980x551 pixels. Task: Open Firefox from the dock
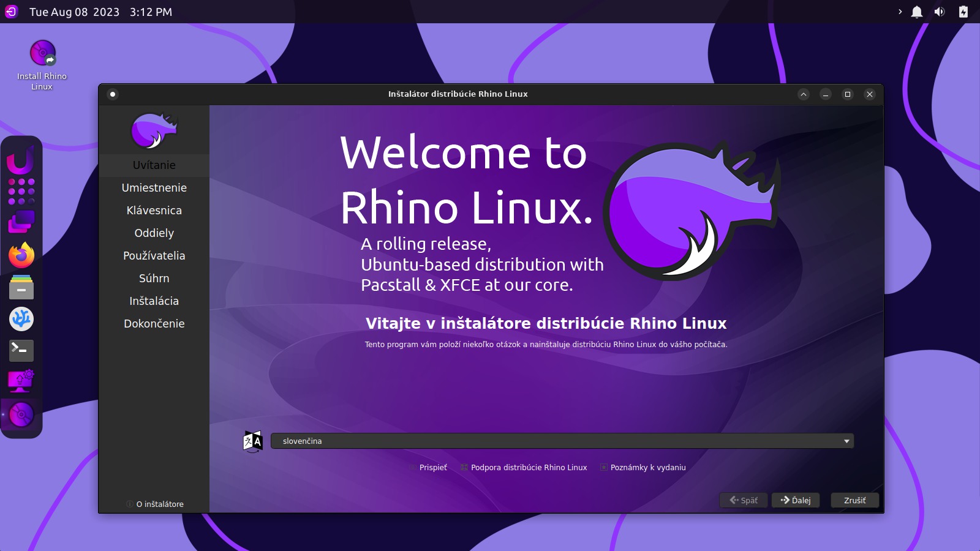click(21, 255)
